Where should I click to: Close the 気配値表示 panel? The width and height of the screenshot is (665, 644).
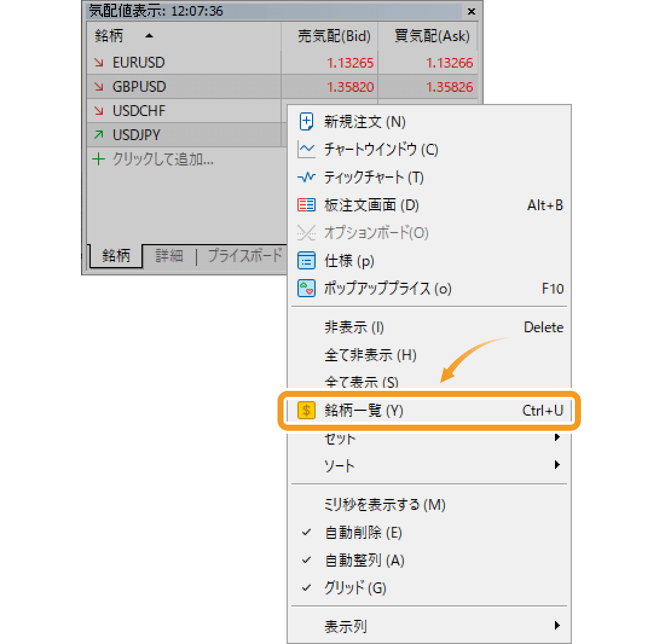coord(471,11)
